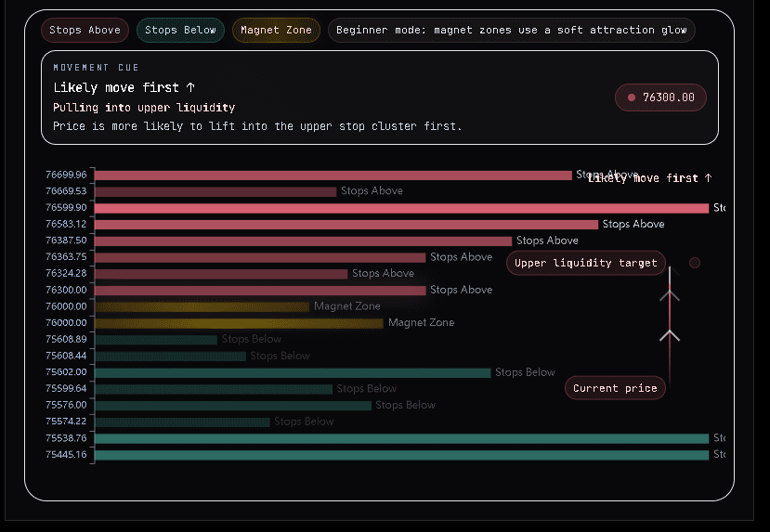Click the 75445.16 Stops Below bar
Image resolution: width=770 pixels, height=532 pixels.
[401, 455]
